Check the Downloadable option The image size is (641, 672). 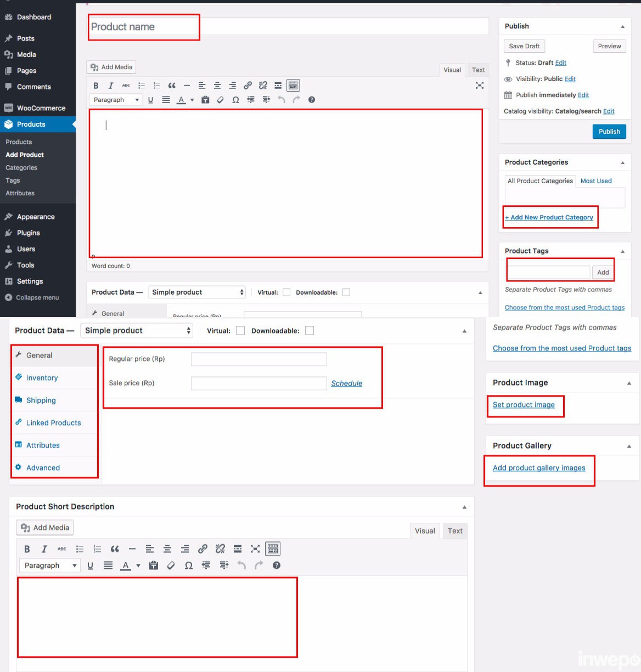click(x=346, y=292)
